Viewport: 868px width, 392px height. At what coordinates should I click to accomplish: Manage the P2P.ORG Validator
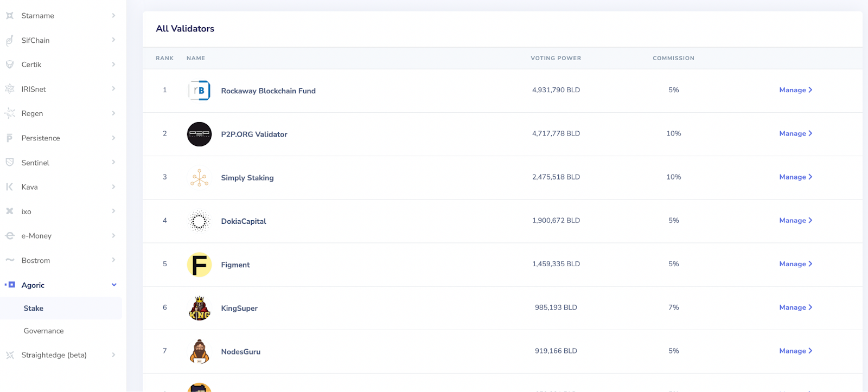(x=796, y=133)
